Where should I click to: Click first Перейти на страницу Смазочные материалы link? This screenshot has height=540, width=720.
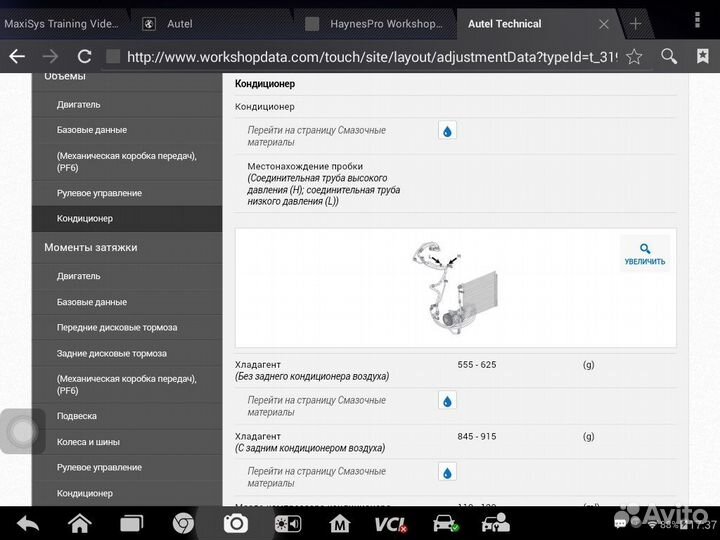tap(316, 136)
